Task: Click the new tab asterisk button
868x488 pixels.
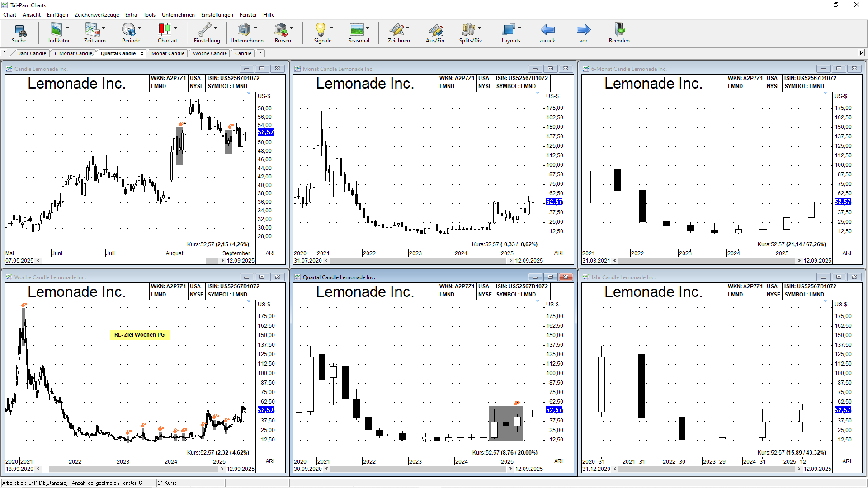Action: (x=260, y=53)
